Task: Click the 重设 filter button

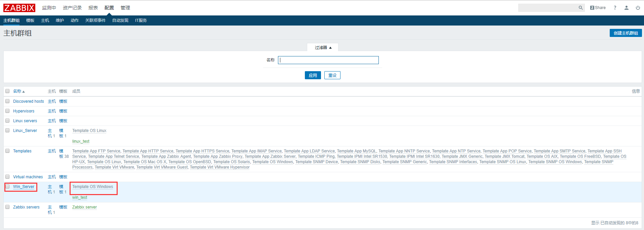Action: pyautogui.click(x=332, y=75)
